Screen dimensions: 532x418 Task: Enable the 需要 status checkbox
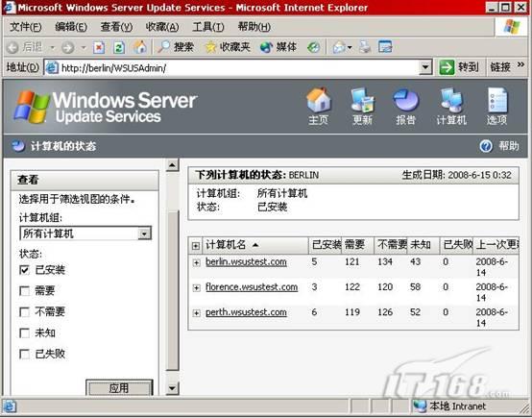[24, 291]
